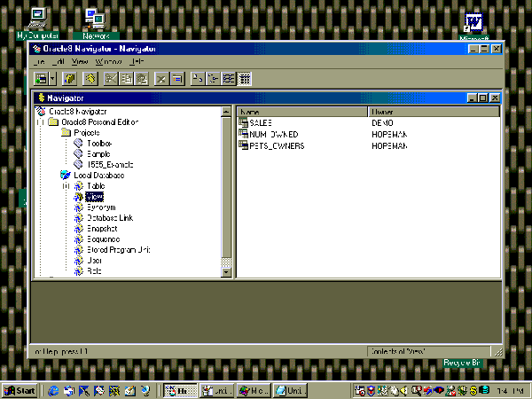Open the Help menu
This screenshot has width=532, height=399.
tap(137, 62)
